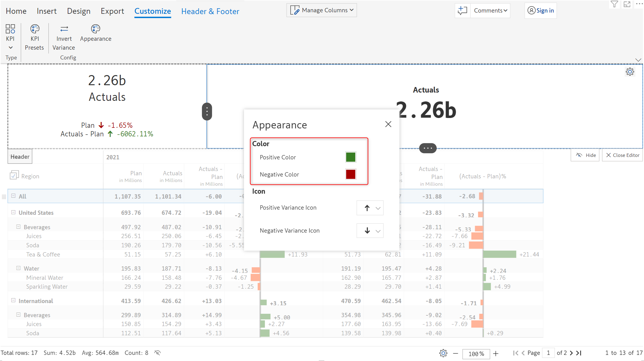The image size is (644, 361).
Task: Click the Invert Variance icon
Action: [x=64, y=29]
